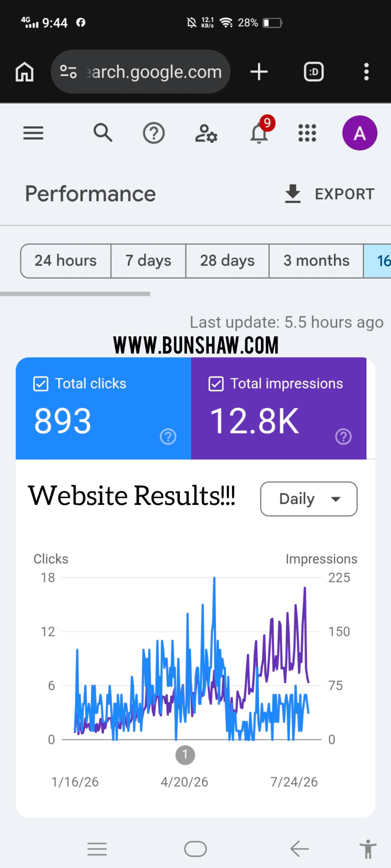This screenshot has width=391, height=868.
Task: Tap the Search Console search icon
Action: tap(103, 133)
